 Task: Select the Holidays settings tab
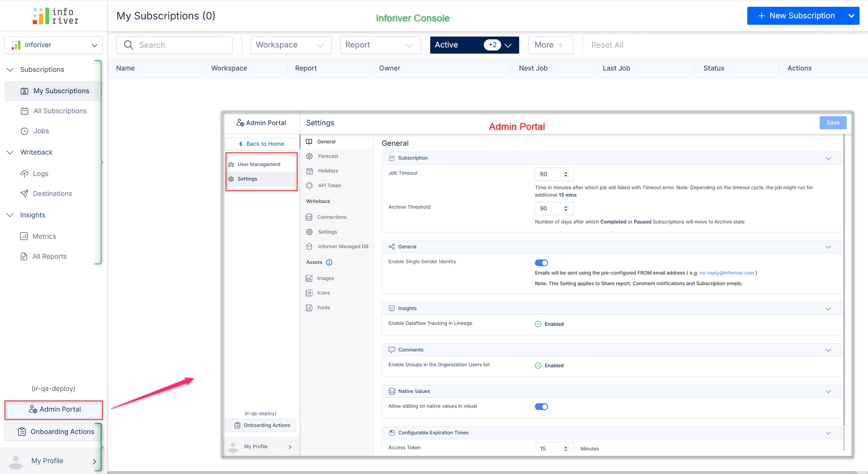coord(328,171)
